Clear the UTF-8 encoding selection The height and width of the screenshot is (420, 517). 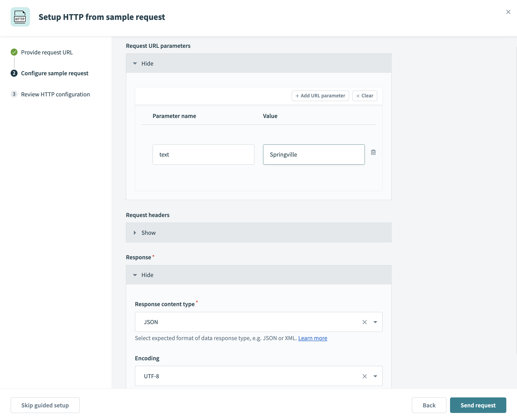click(365, 376)
